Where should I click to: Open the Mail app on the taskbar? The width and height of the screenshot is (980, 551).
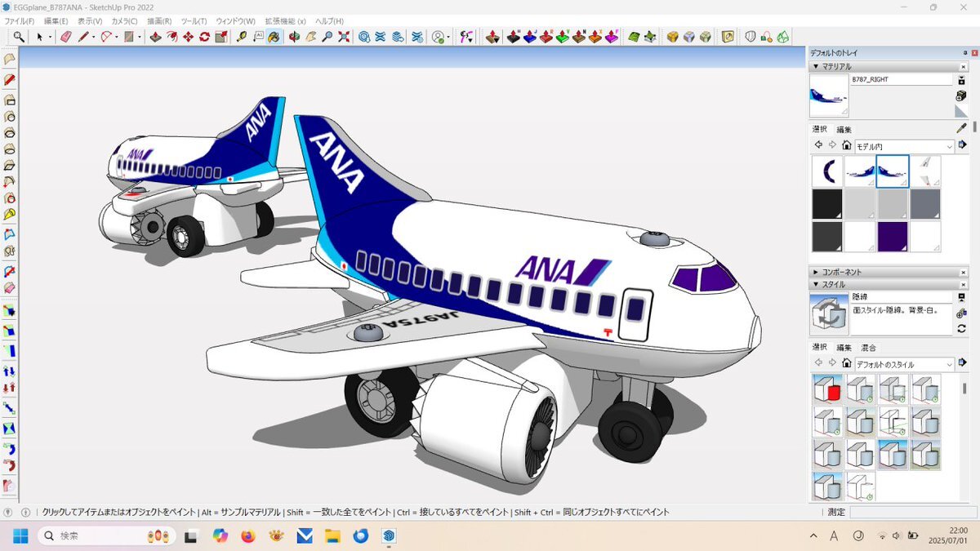[305, 535]
